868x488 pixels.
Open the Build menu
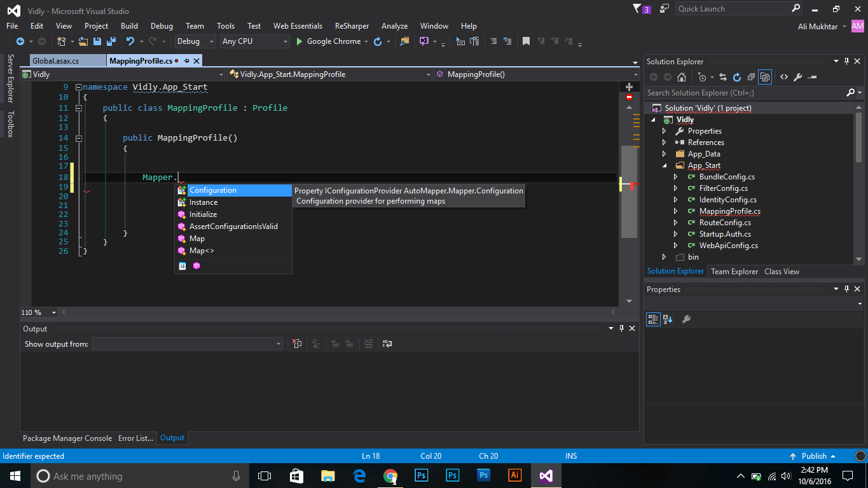[x=129, y=26]
